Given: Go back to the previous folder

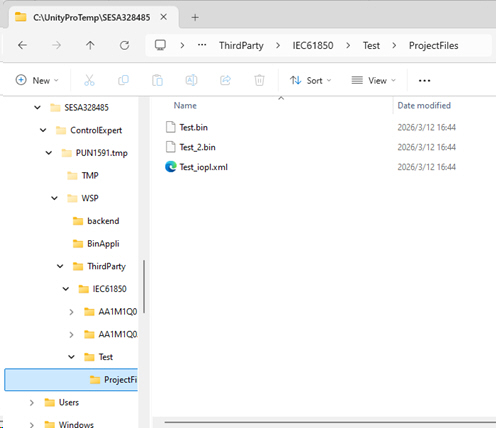Looking at the screenshot, I should coord(22,45).
